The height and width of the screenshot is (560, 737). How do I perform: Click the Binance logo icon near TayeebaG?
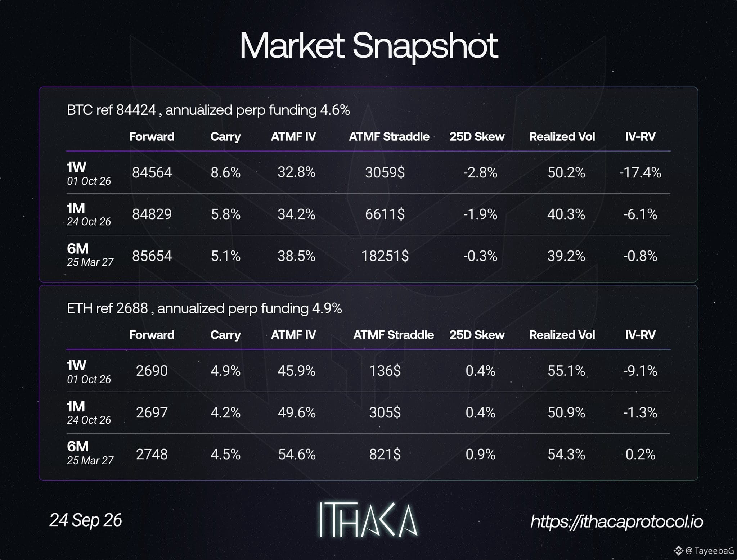click(x=678, y=550)
